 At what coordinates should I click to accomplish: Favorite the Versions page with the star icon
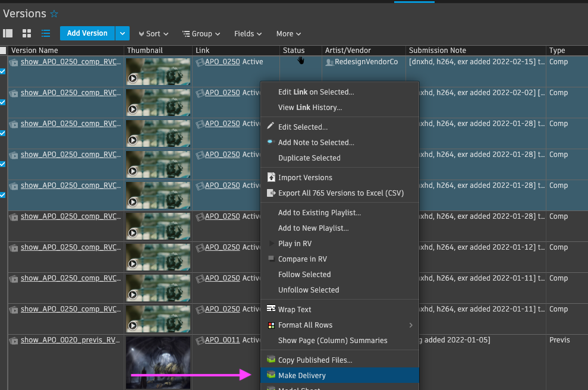(54, 14)
